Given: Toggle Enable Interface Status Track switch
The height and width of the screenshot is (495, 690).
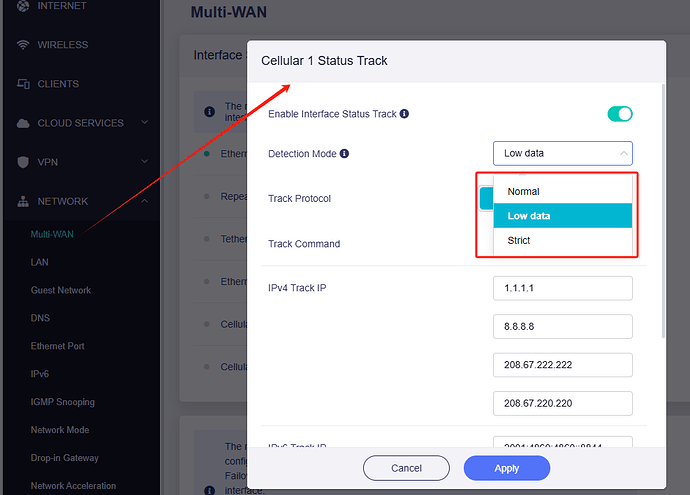Looking at the screenshot, I should (620, 114).
